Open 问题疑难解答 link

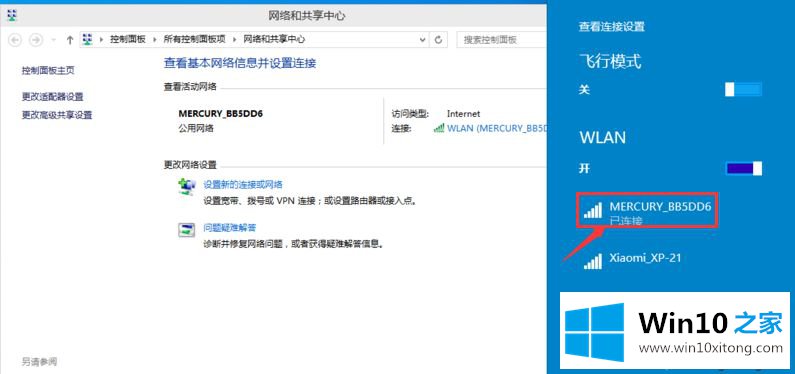230,228
